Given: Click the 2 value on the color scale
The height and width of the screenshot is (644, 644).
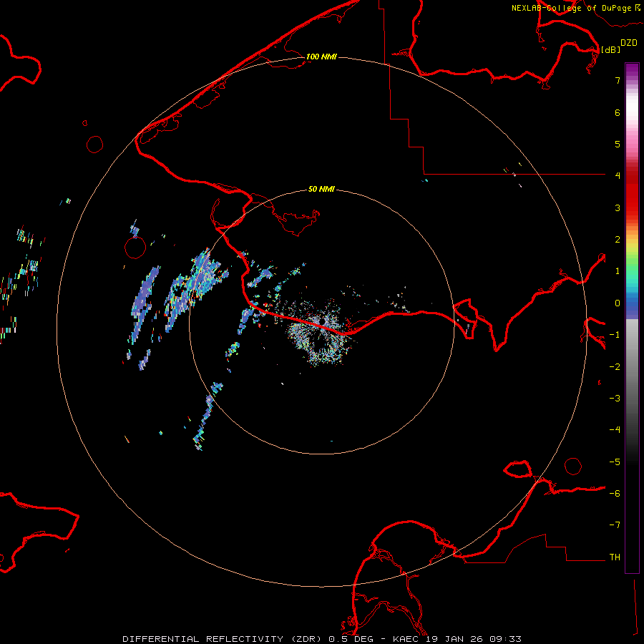Looking at the screenshot, I should click(x=618, y=240).
